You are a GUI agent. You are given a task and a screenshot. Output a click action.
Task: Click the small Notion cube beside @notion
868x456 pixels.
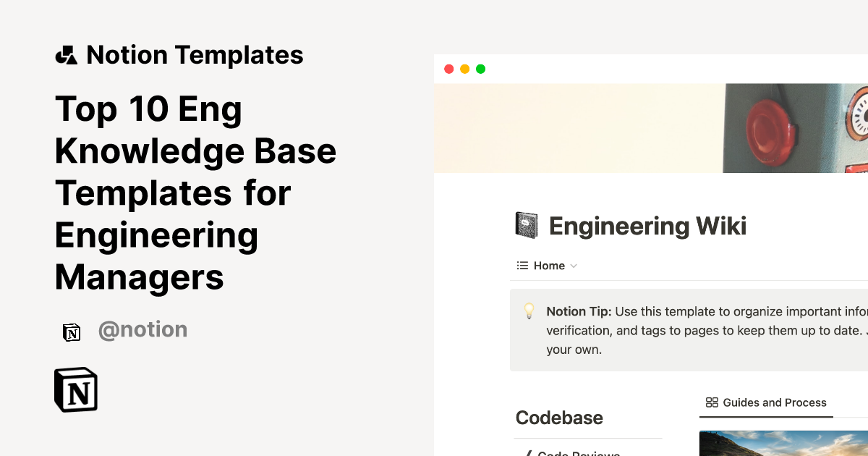[72, 332]
